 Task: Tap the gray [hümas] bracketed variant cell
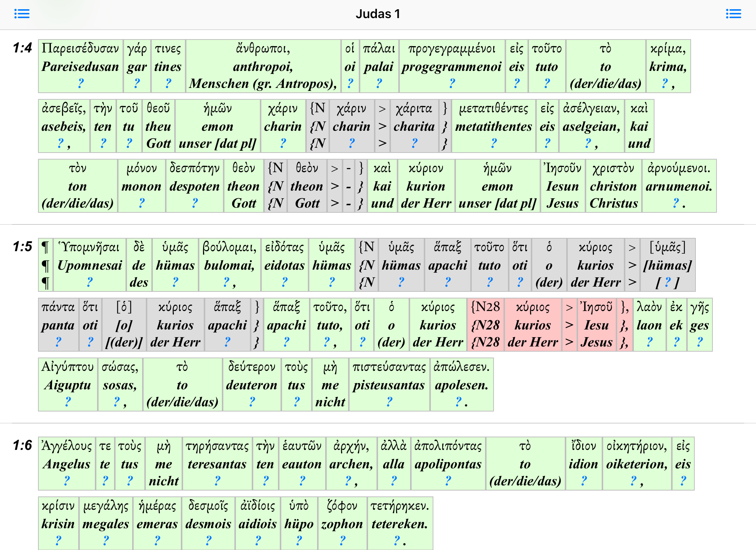(x=667, y=265)
